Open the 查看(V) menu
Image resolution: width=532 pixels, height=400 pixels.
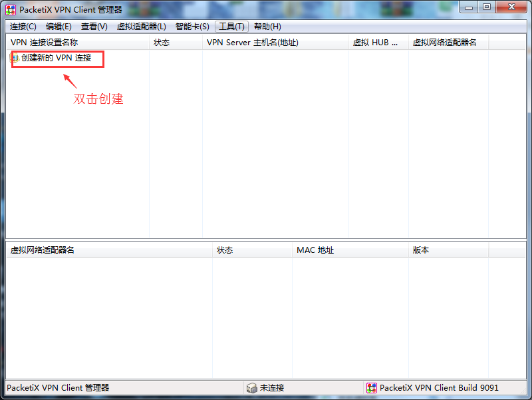[x=94, y=27]
